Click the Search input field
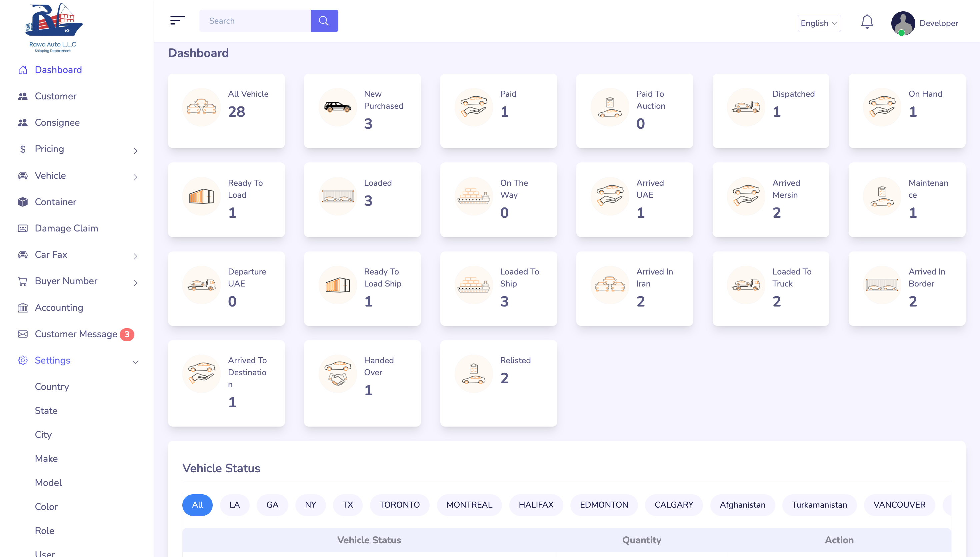This screenshot has width=980, height=557. coord(255,21)
